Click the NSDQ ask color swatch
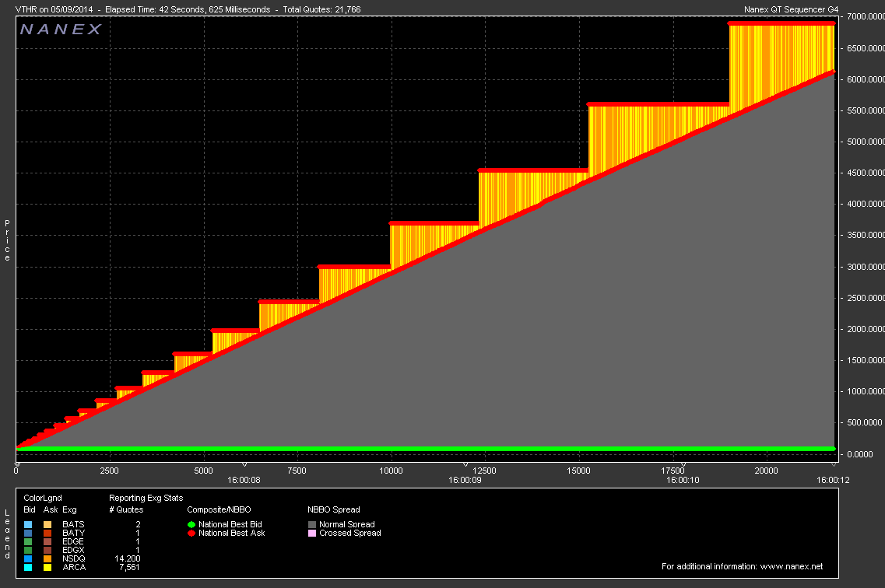The height and width of the screenshot is (588, 885). (47, 558)
